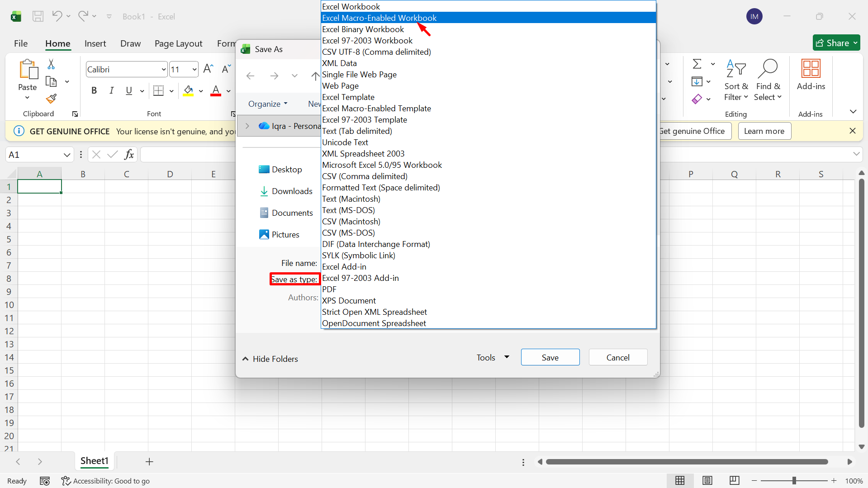Click the Format Painter brush icon
868x488 pixels.
click(51, 99)
